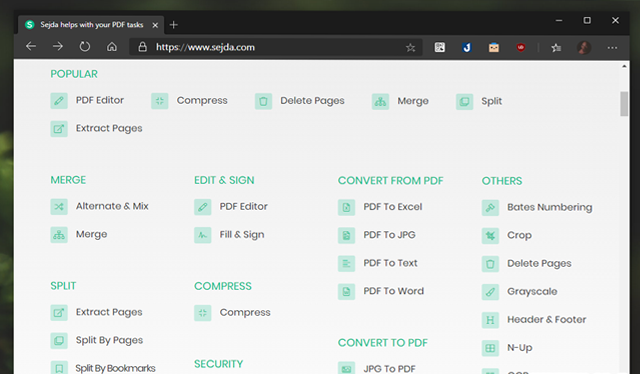Click the Bates Numbering stamp icon
Image resolution: width=640 pixels, height=374 pixels.
[490, 208]
